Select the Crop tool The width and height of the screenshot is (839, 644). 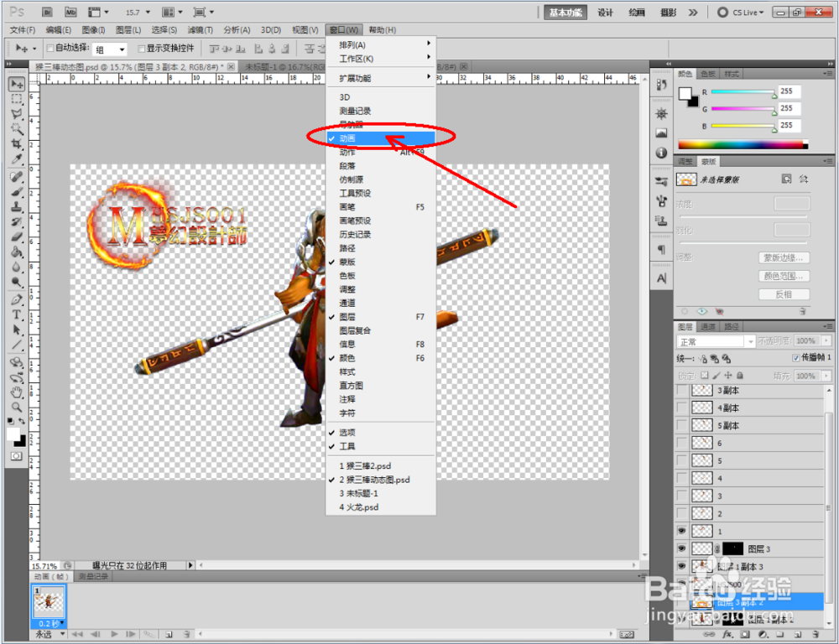pyautogui.click(x=17, y=144)
